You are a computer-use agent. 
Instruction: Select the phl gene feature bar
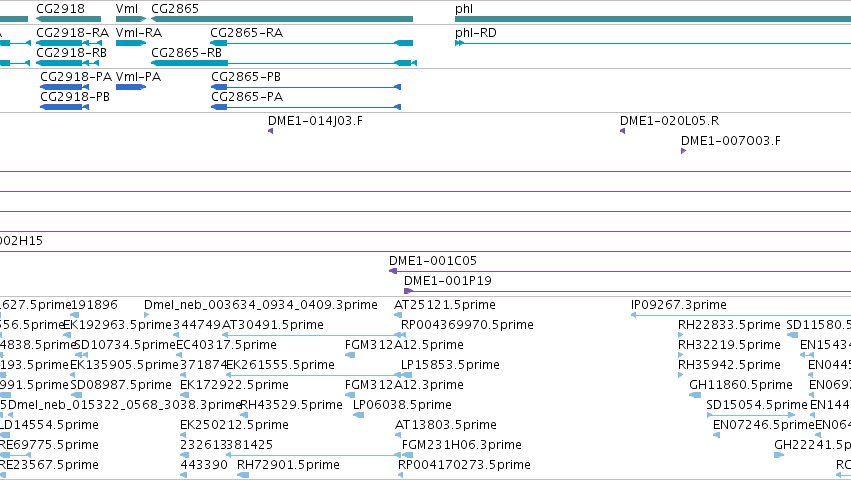[x=653, y=19]
